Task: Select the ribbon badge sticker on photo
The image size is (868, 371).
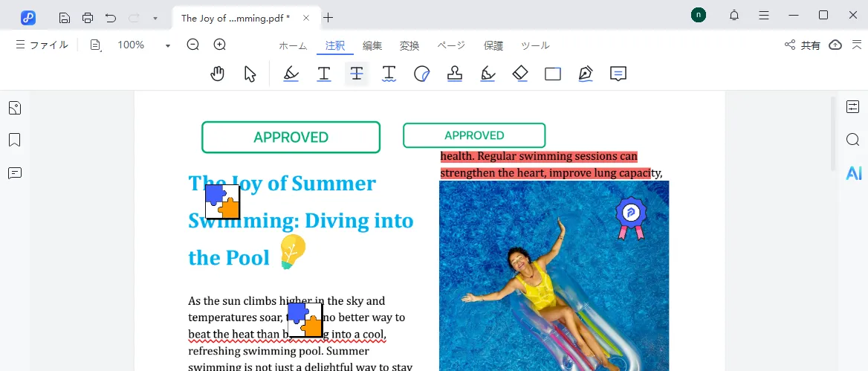Action: (631, 218)
